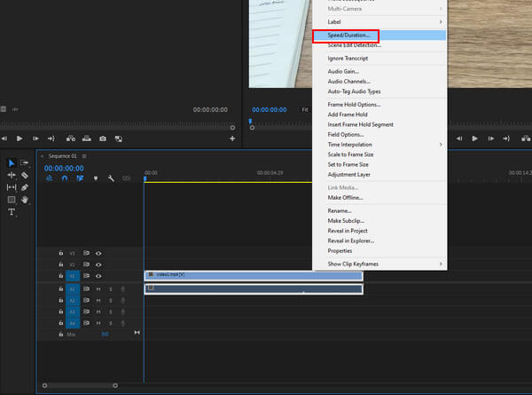
Task: Step forward one frame in Source monitor
Action: [35, 138]
